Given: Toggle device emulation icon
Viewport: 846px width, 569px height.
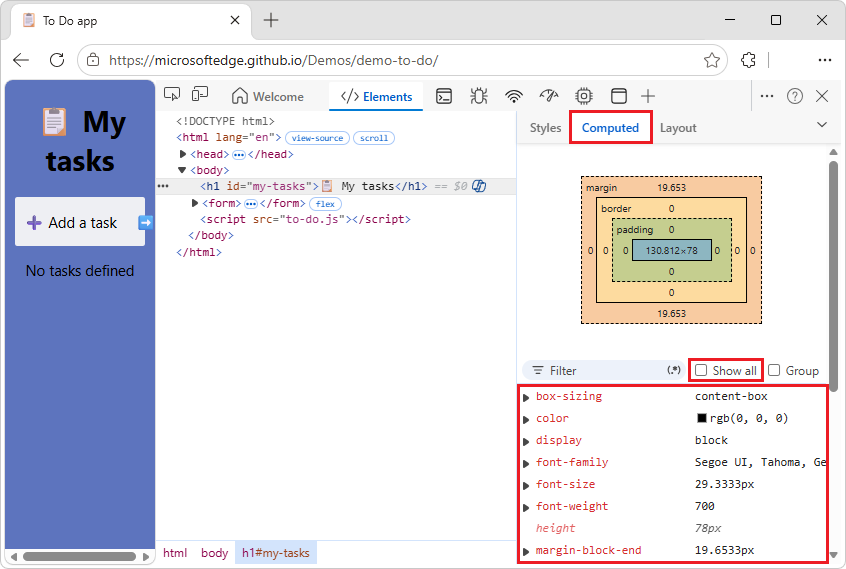Looking at the screenshot, I should pyautogui.click(x=200, y=94).
